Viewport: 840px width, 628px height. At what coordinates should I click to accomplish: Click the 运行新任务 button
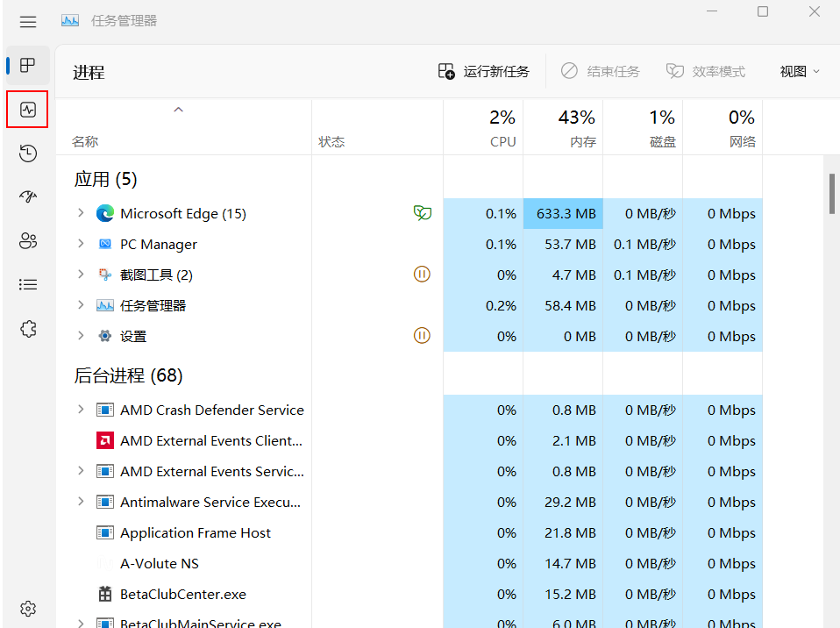click(x=484, y=71)
